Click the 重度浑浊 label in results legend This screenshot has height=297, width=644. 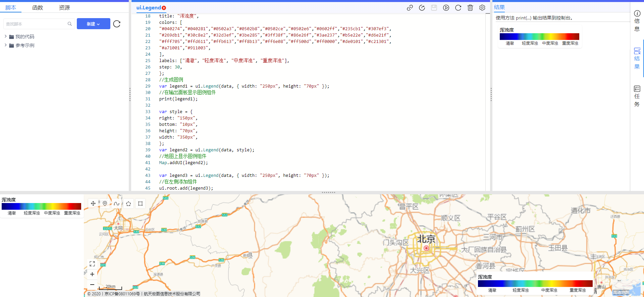[x=570, y=43]
